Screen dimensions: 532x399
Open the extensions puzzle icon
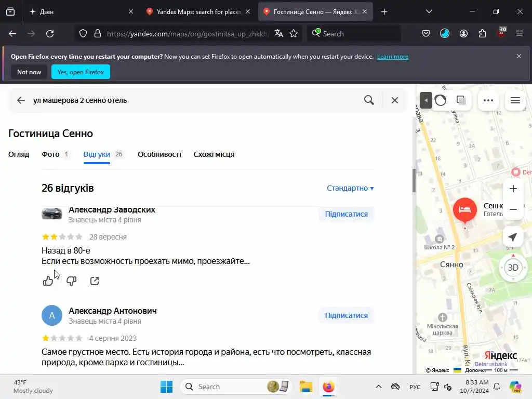tap(482, 34)
